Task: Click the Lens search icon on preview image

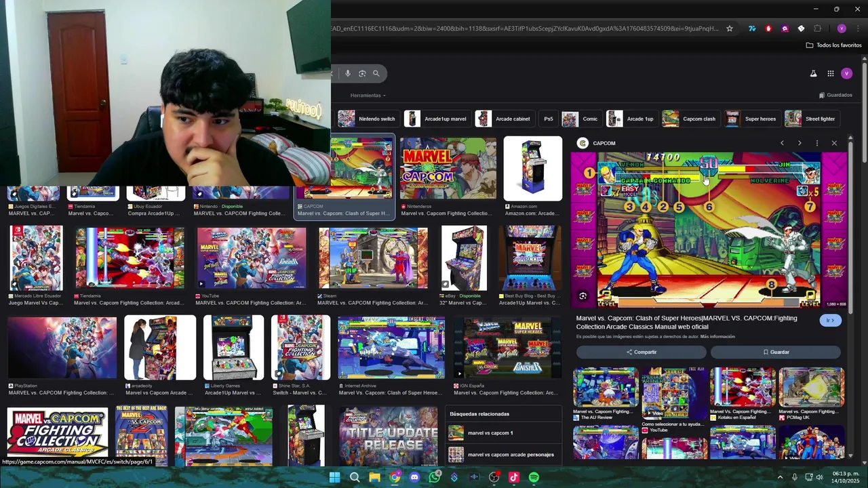Action: pyautogui.click(x=583, y=296)
